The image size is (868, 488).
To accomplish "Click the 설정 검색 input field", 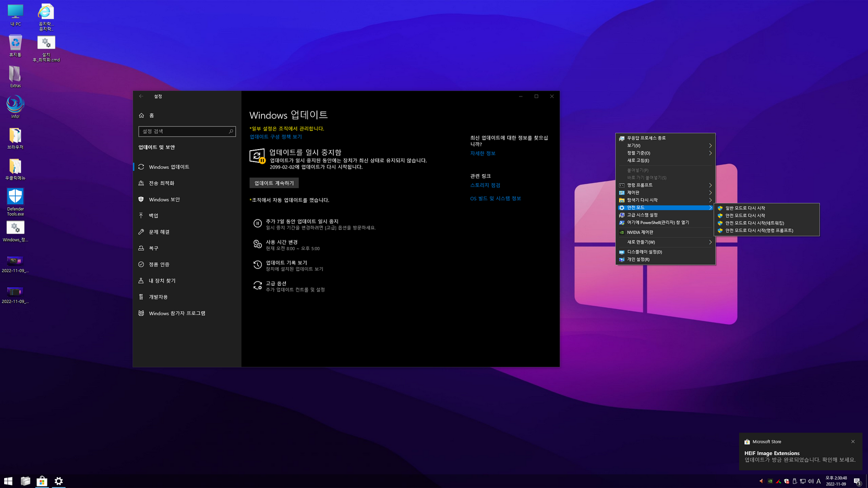I will [x=187, y=131].
